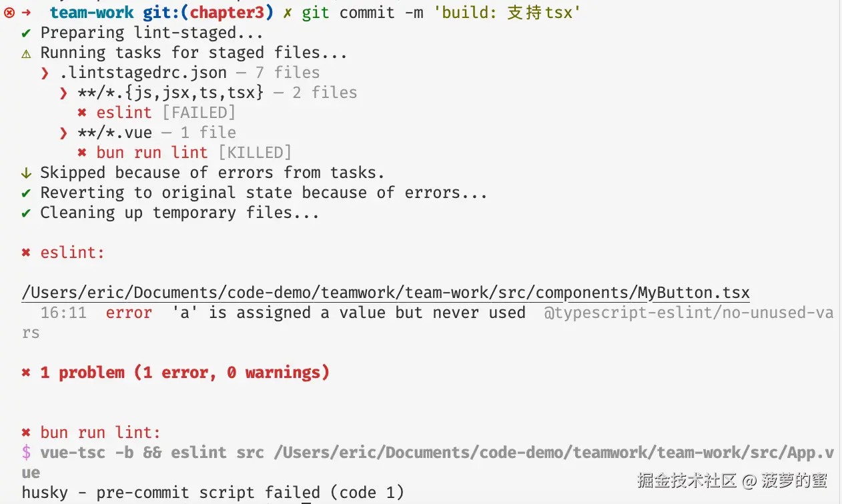842x504 pixels.
Task: Click the yellow warning triangle beside Running tasks
Action: pos(26,53)
